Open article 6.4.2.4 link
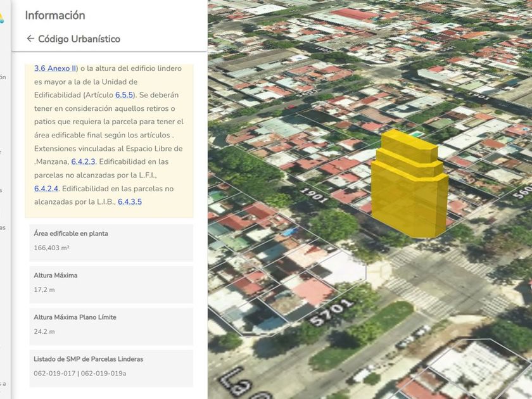 pyautogui.click(x=46, y=189)
